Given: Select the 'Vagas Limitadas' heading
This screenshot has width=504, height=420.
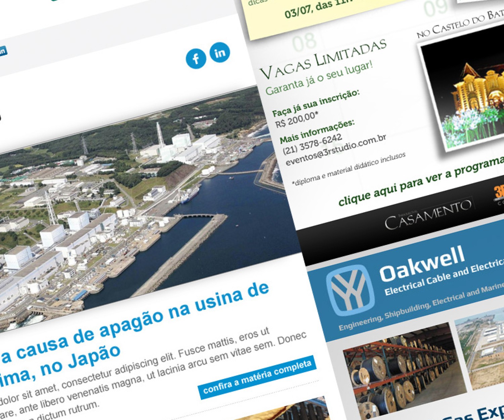Looking at the screenshot, I should tap(323, 59).
